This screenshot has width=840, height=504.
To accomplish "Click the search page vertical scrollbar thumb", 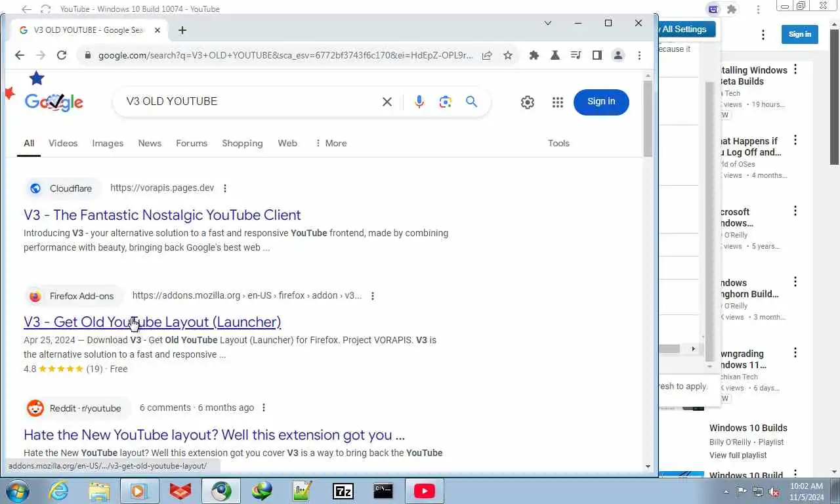I will 648,118.
